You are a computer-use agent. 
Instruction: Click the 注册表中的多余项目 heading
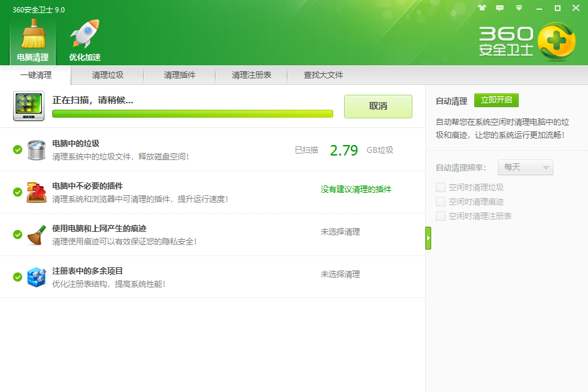[x=88, y=271]
